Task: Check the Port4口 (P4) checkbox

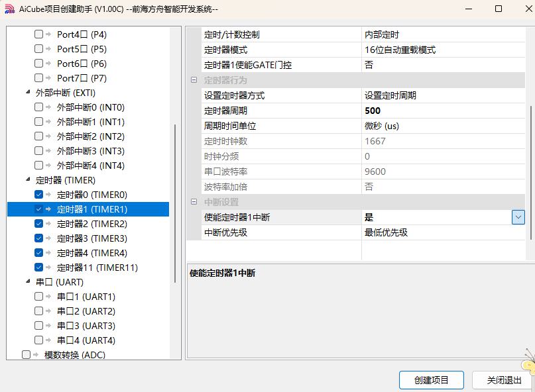Action: [38, 34]
